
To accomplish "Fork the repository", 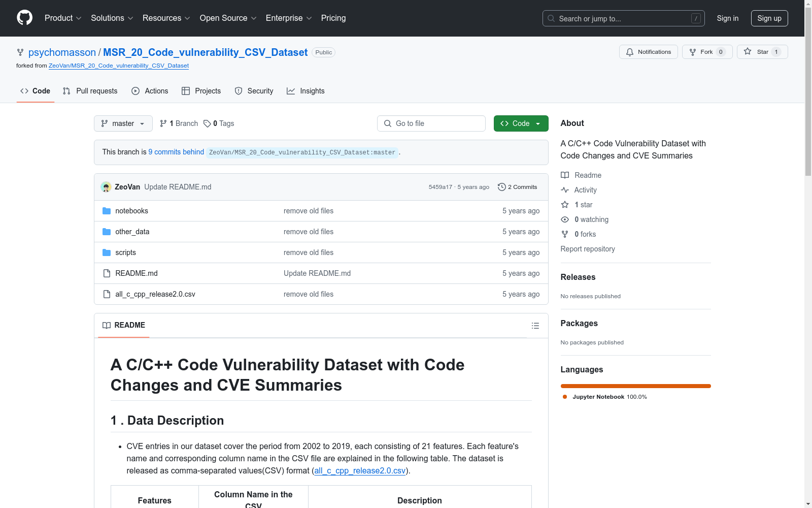I will coord(705,51).
